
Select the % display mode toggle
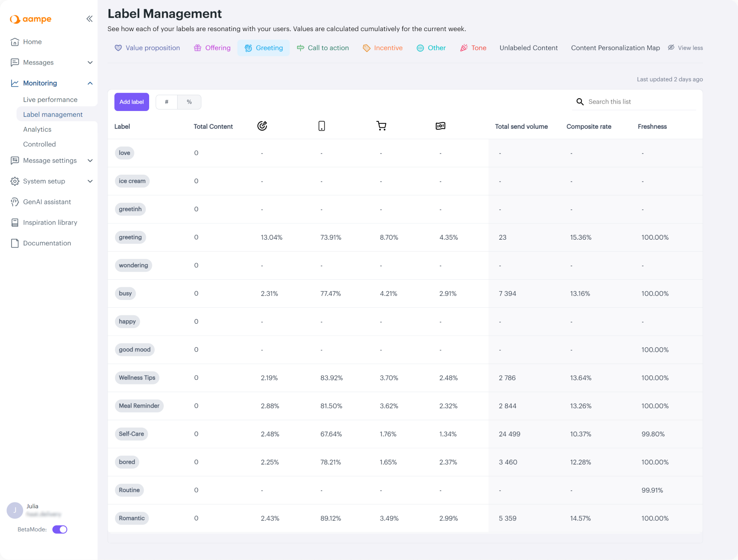point(189,102)
